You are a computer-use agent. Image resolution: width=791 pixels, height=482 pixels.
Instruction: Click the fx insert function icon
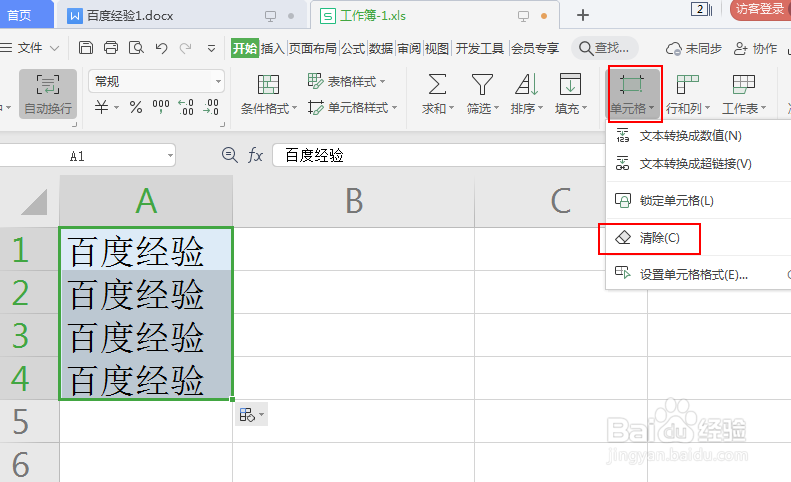(255, 155)
